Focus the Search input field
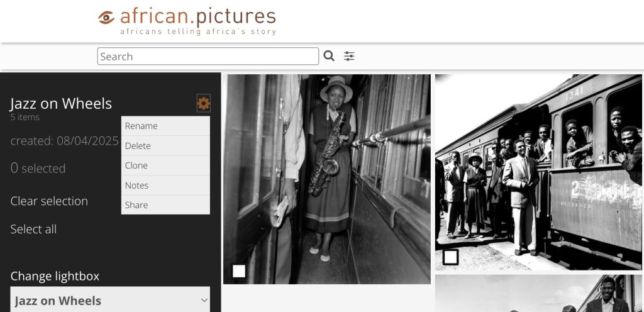The width and height of the screenshot is (644, 312). click(208, 56)
